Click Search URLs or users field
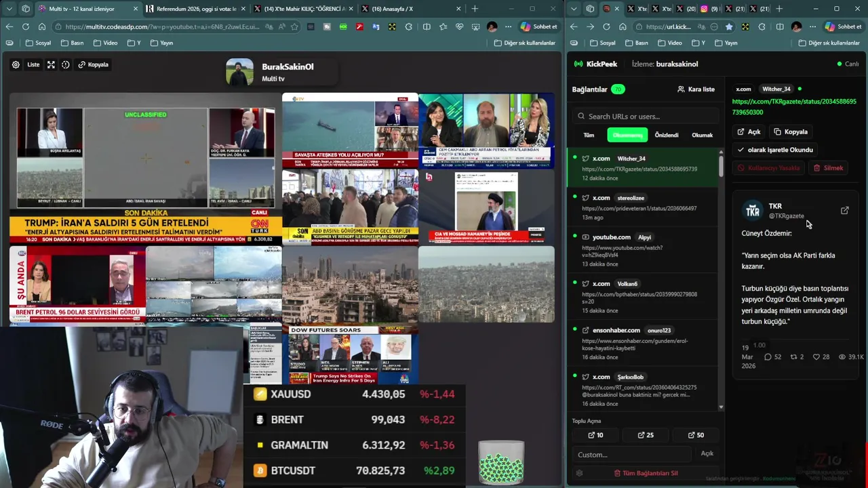The width and height of the screenshot is (868, 488). point(646,116)
